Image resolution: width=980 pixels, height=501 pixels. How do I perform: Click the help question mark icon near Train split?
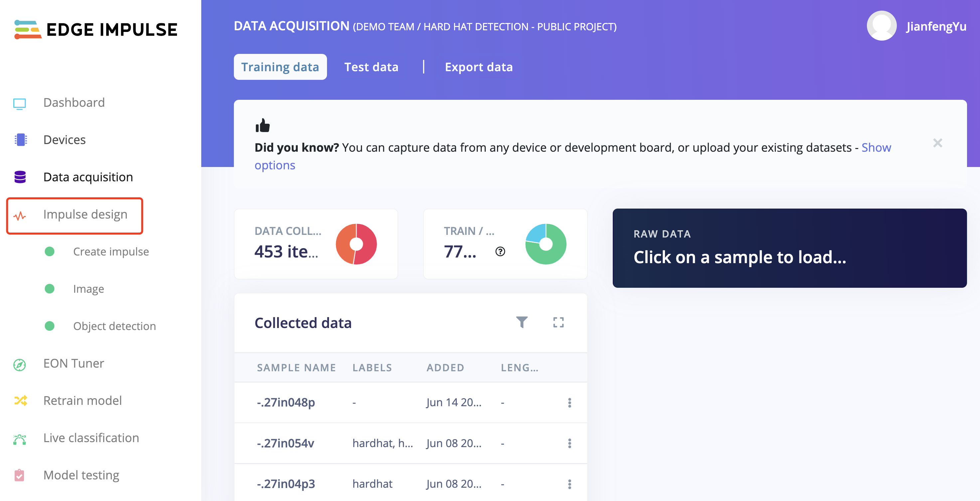[x=500, y=251]
